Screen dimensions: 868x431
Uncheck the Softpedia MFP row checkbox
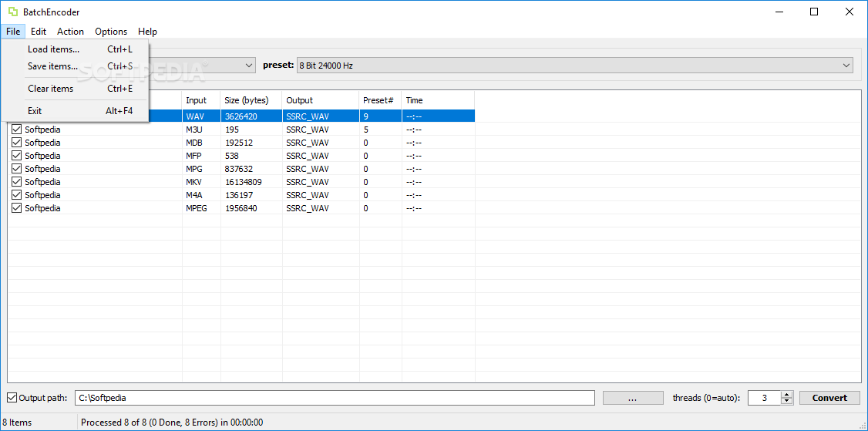click(x=17, y=156)
